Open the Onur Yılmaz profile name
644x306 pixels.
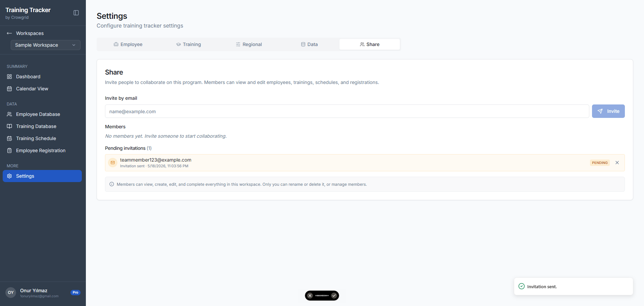tap(34, 291)
